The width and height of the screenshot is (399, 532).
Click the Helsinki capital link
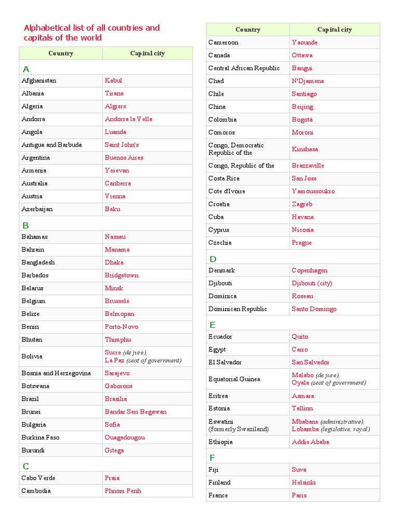point(303,483)
